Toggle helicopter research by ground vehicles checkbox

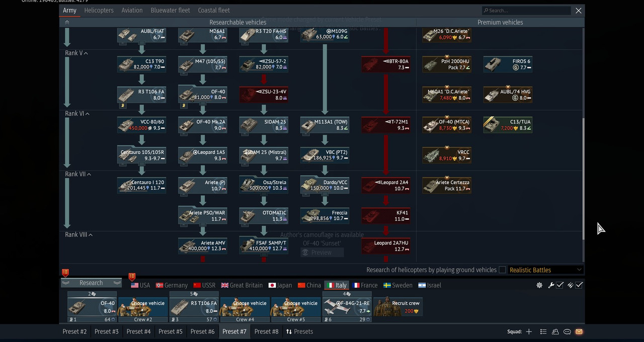502,270
